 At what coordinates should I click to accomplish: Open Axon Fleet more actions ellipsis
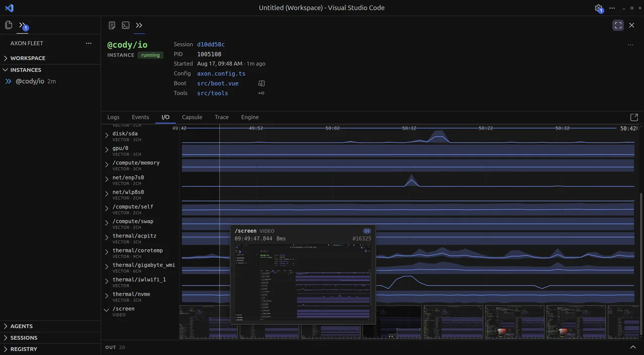coord(89,43)
